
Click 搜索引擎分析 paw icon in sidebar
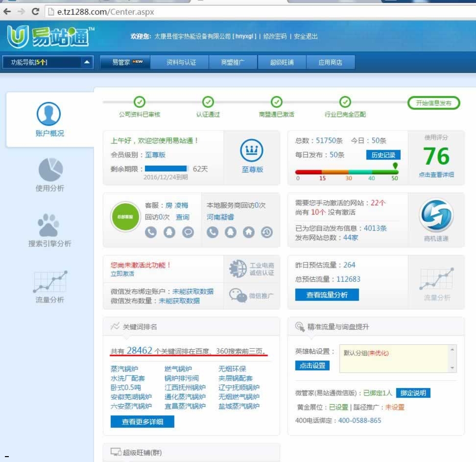[x=48, y=226]
